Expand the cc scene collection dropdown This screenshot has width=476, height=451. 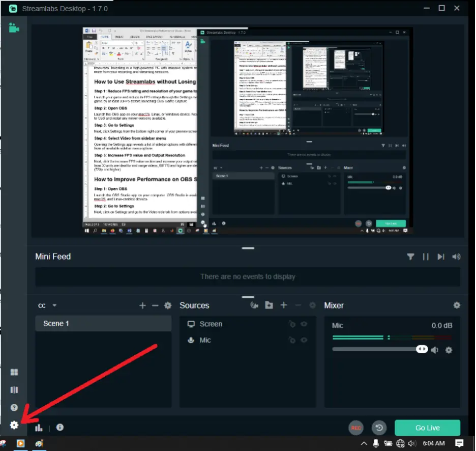(x=54, y=305)
